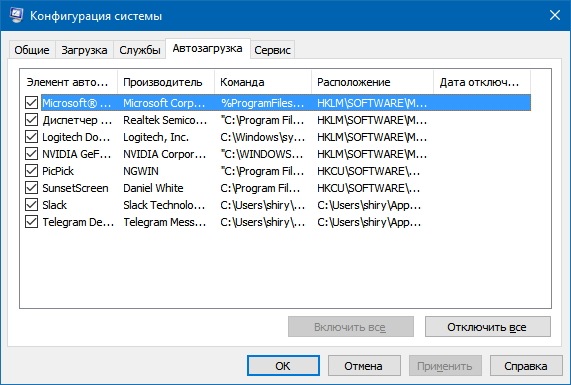
Task: Click the C:\Windows\sy… command cell
Action: [x=263, y=137]
